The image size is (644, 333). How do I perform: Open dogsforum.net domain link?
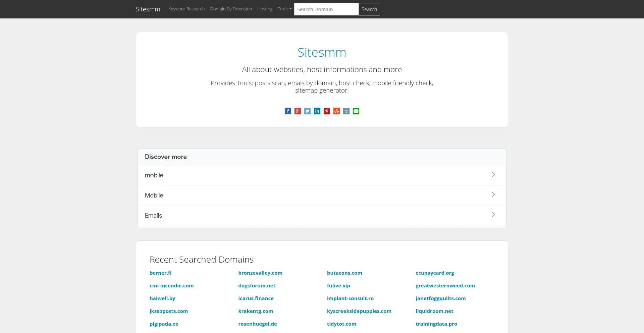257,286
